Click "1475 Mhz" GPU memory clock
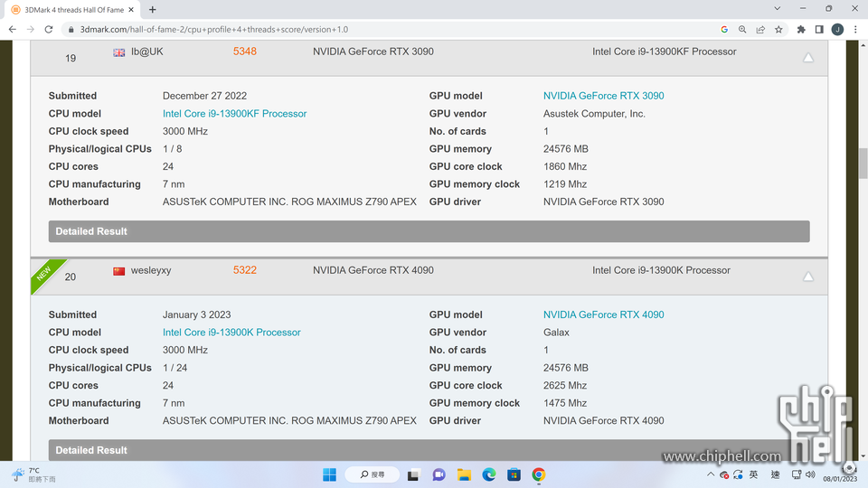 click(x=564, y=403)
